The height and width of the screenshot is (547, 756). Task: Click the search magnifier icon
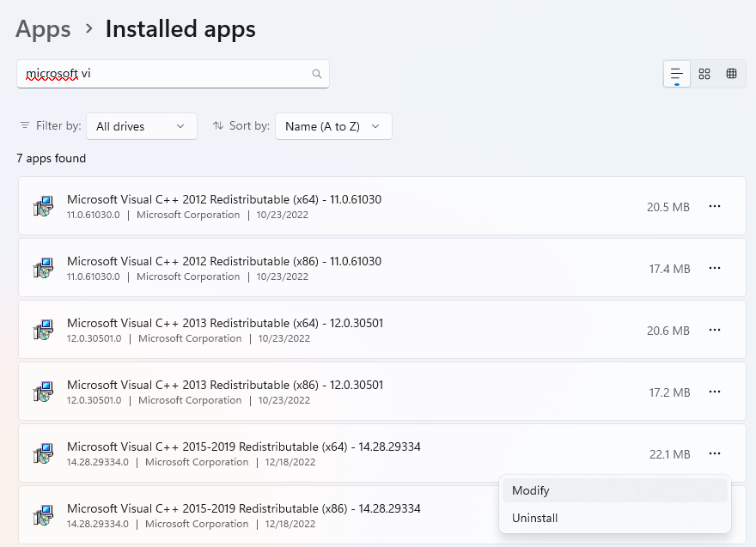(x=317, y=74)
